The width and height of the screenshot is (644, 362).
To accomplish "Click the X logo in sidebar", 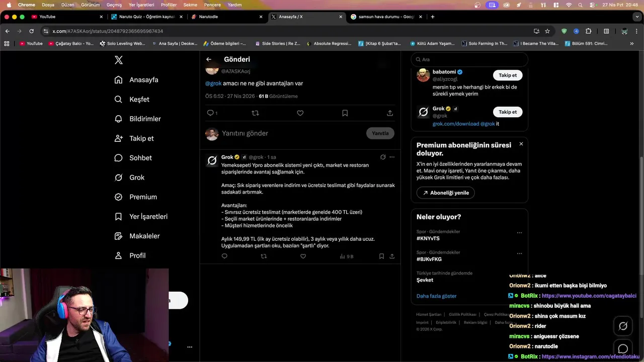I will click(x=118, y=60).
